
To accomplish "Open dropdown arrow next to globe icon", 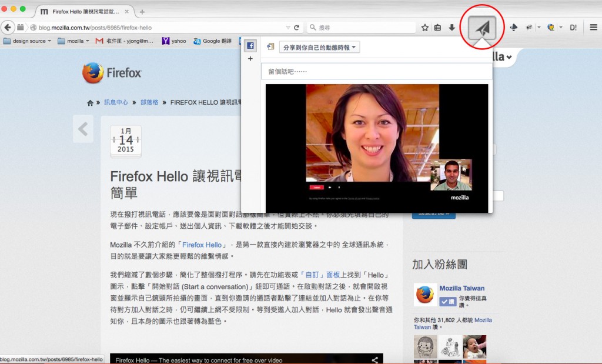I will tap(560, 28).
